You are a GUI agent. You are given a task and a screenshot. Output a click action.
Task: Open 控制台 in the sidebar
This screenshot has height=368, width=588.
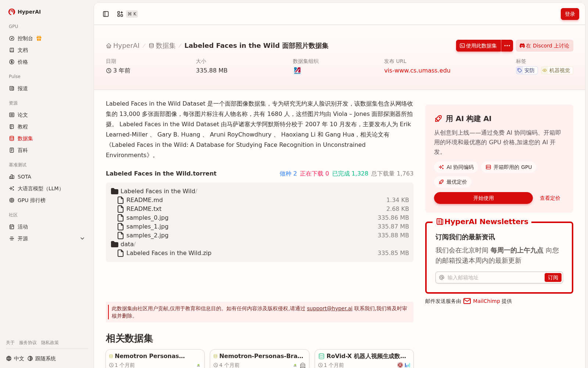[x=25, y=38]
